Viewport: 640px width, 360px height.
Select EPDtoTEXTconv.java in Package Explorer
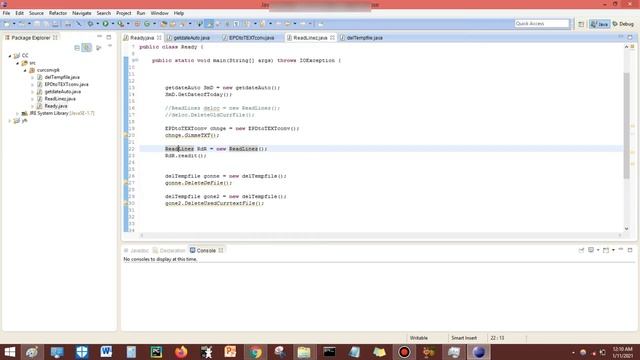66,84
